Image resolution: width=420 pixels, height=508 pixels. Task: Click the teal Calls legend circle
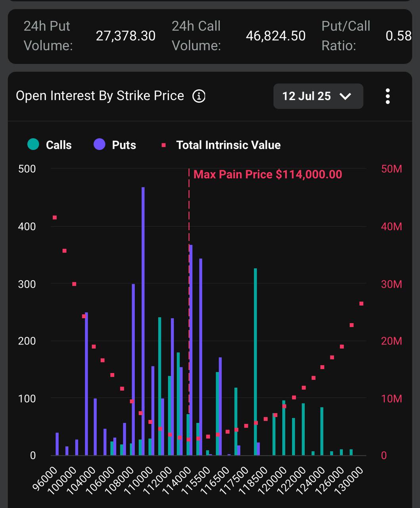tap(33, 144)
